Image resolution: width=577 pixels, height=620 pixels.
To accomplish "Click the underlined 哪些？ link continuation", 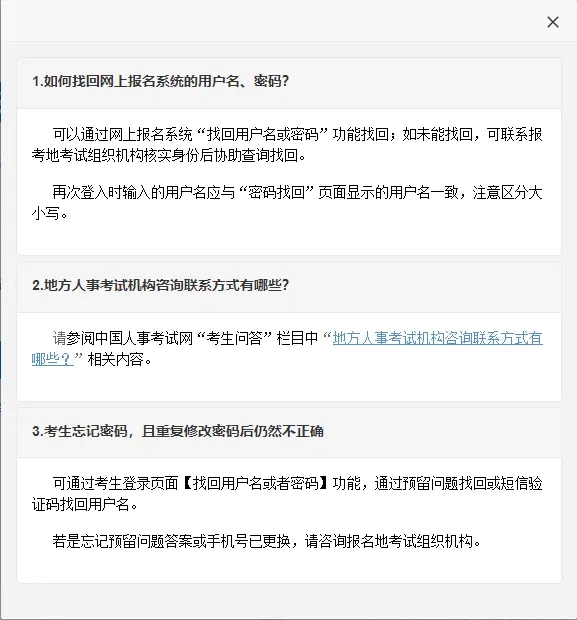I will point(53,359).
